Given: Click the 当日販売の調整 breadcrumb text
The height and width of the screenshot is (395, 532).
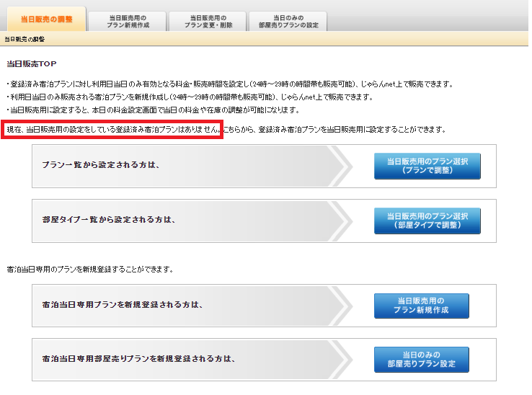Looking at the screenshot, I should point(24,38).
